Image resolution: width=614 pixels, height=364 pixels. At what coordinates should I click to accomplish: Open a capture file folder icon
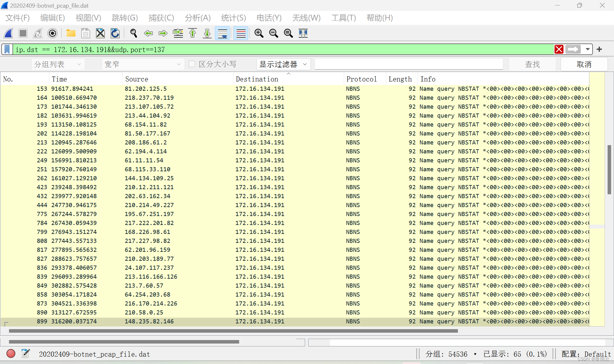tap(71, 33)
